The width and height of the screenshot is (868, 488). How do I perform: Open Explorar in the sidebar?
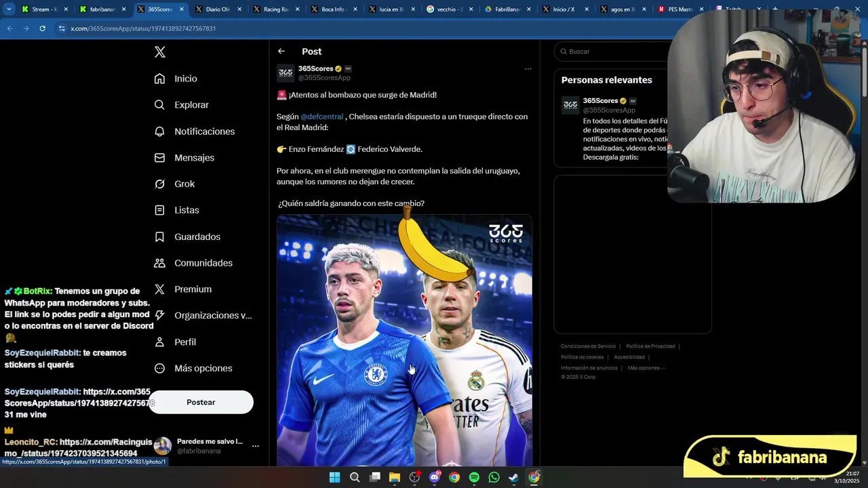(x=181, y=105)
